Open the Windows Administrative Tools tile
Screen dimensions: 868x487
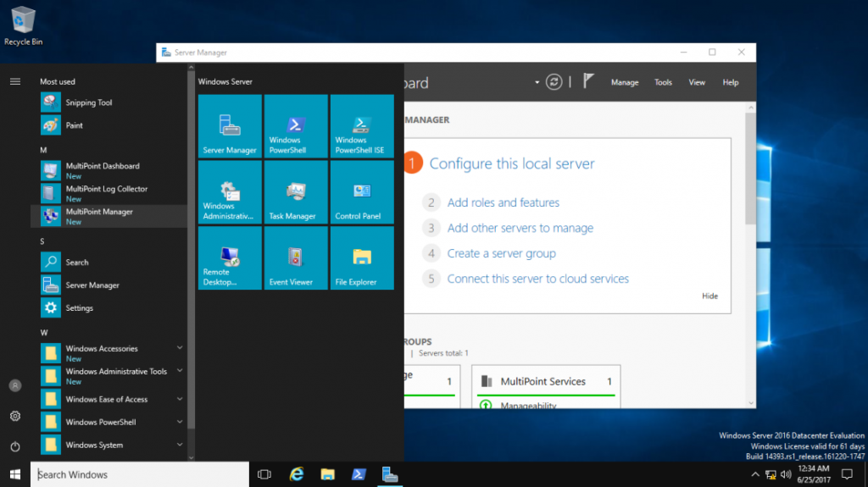(230, 192)
